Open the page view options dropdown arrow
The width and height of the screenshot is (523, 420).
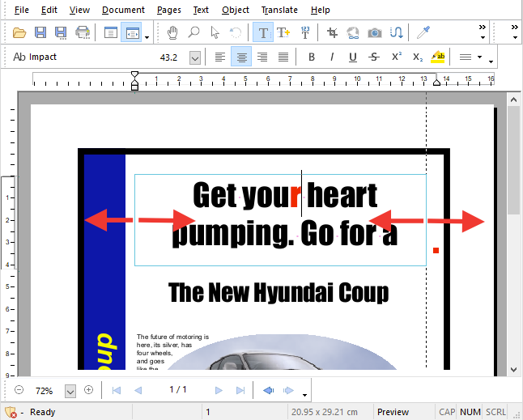(x=147, y=37)
